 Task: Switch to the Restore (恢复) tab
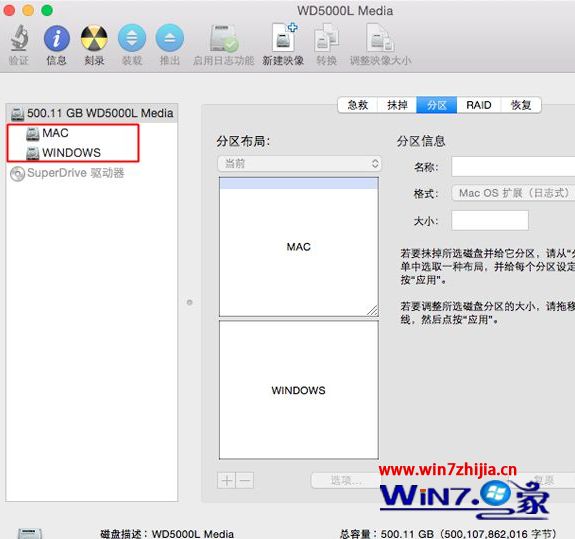[x=521, y=105]
